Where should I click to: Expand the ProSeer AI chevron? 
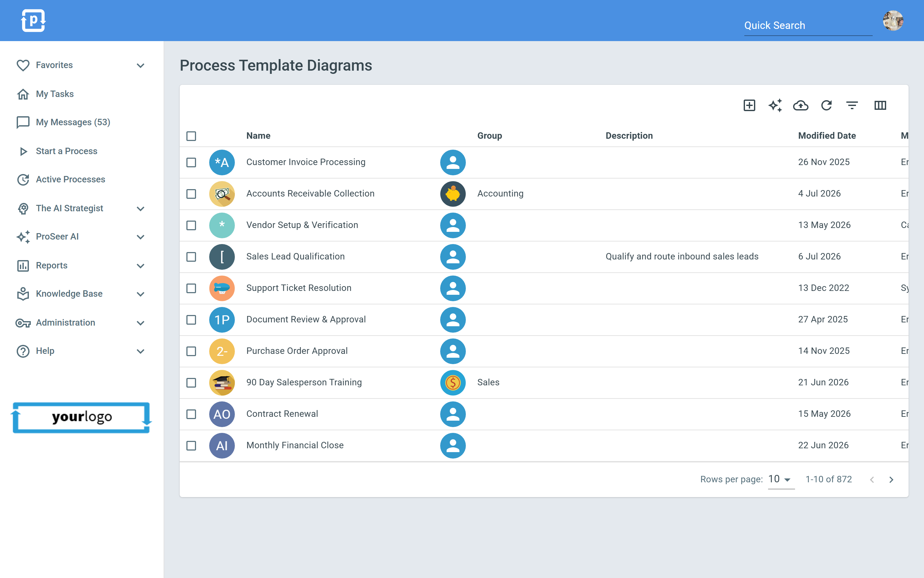coord(141,237)
